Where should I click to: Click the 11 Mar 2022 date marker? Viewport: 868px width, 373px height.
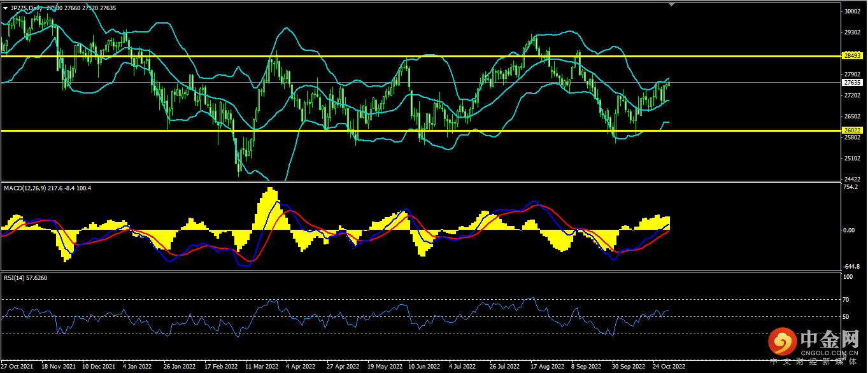click(262, 367)
